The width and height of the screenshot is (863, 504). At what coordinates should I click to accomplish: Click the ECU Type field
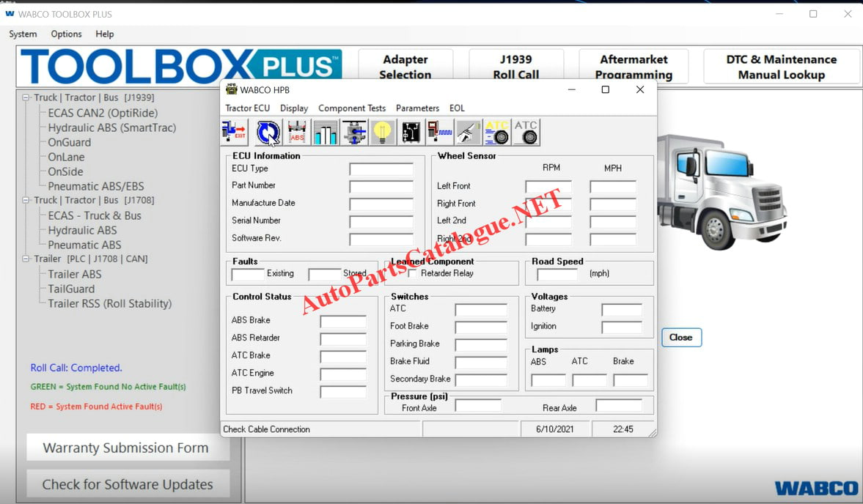pyautogui.click(x=381, y=169)
